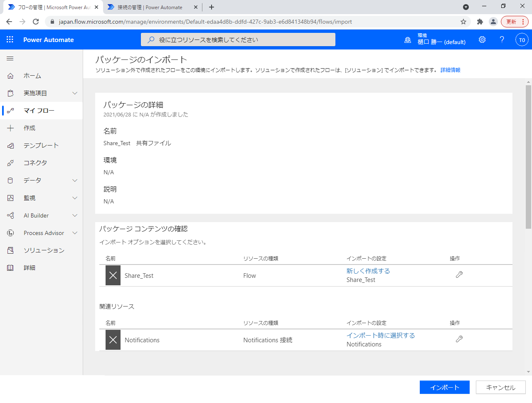Click the 新しく作成する link
Image resolution: width=532 pixels, height=403 pixels.
coord(368,271)
